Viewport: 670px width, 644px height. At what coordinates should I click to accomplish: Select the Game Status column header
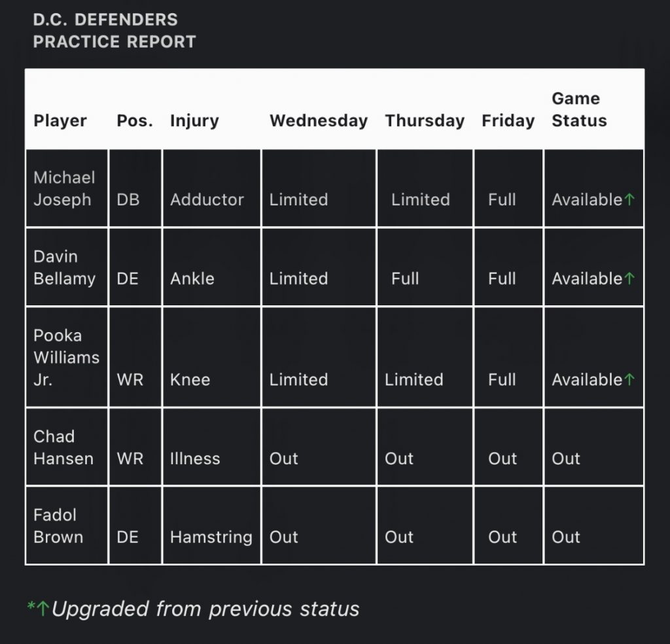(579, 110)
